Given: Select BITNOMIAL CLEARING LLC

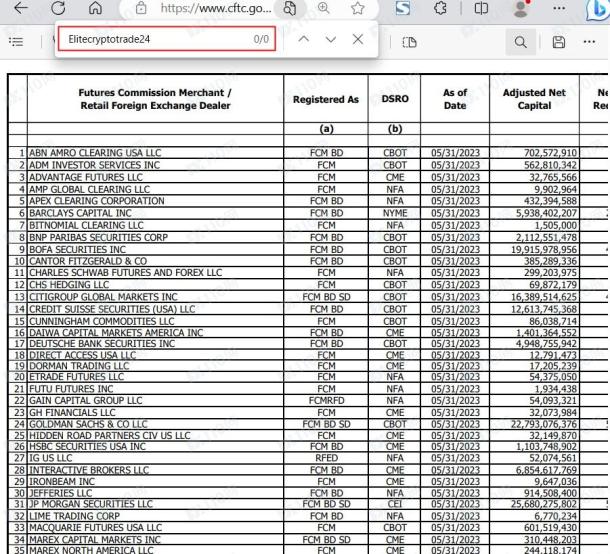Looking at the screenshot, I should 86,225.
